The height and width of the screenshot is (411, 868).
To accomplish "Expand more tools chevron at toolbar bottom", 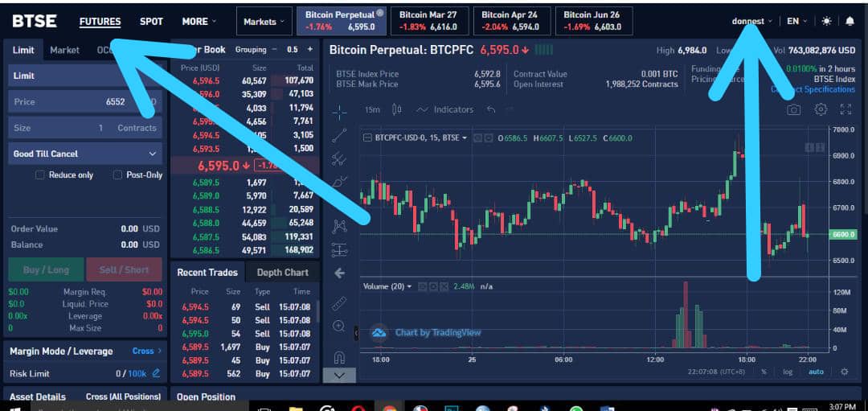I will pos(339,375).
